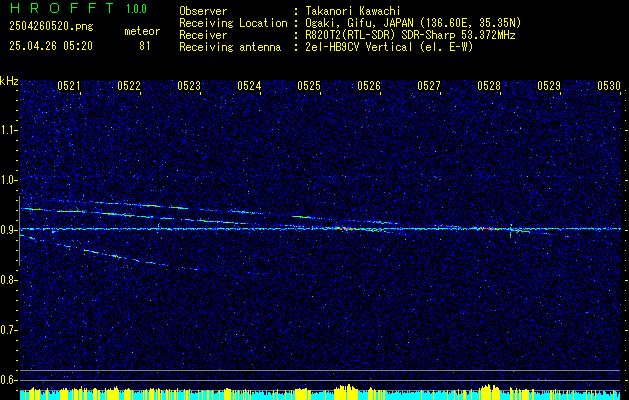629x400 pixels.
Task: Click frequency label 0.7
Action: tap(7, 330)
